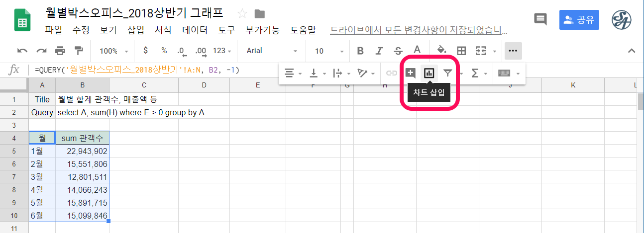Click the Insert chart icon

(429, 73)
